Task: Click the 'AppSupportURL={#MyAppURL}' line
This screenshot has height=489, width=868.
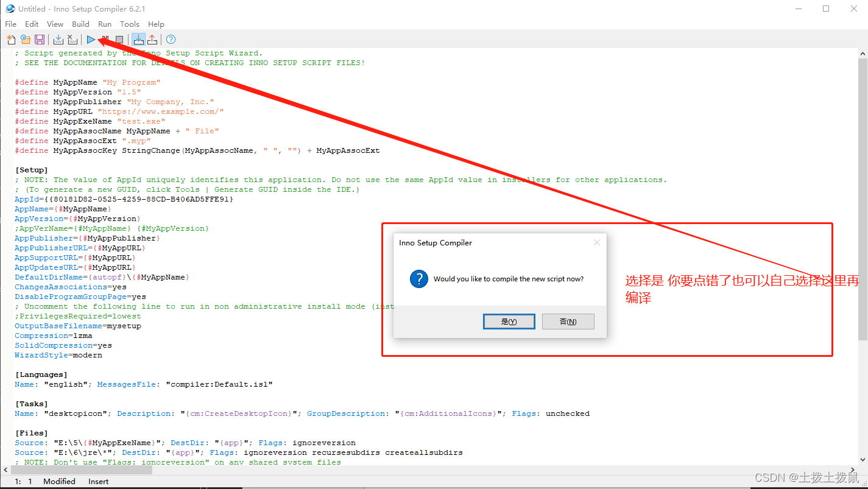Action: point(76,258)
